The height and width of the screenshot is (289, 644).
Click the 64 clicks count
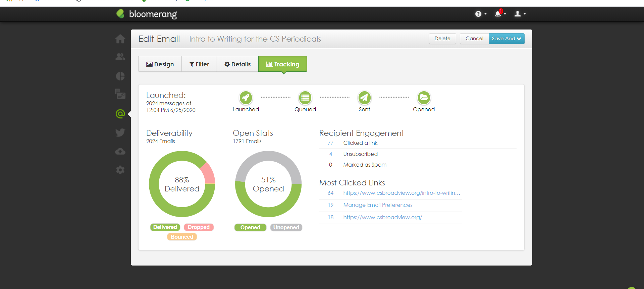pyautogui.click(x=331, y=193)
